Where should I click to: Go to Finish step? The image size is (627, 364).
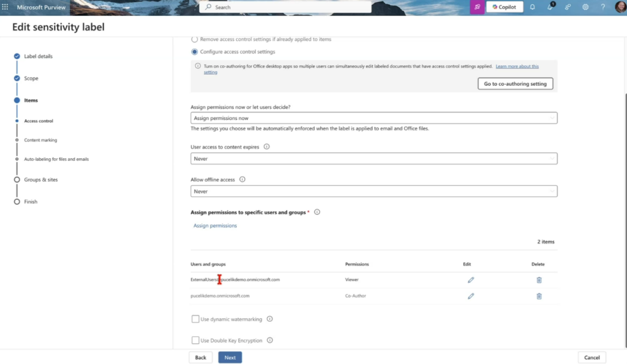pyautogui.click(x=31, y=202)
